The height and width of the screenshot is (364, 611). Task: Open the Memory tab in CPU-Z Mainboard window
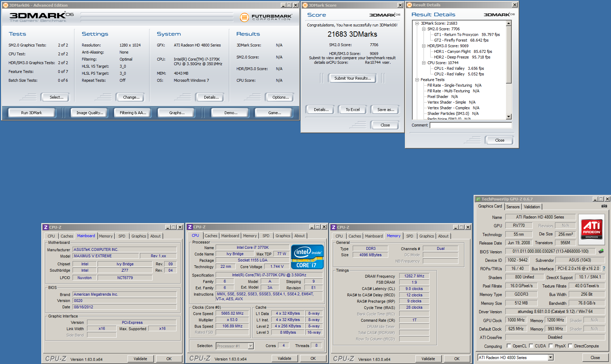click(106, 236)
